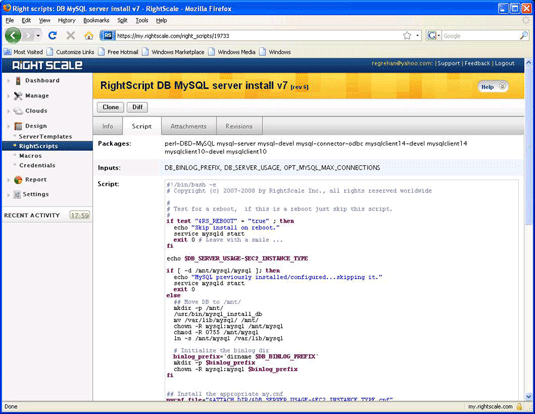Screen dimensions: 535x414
Task: Close the Help pill with its X icon
Action: [x=502, y=86]
